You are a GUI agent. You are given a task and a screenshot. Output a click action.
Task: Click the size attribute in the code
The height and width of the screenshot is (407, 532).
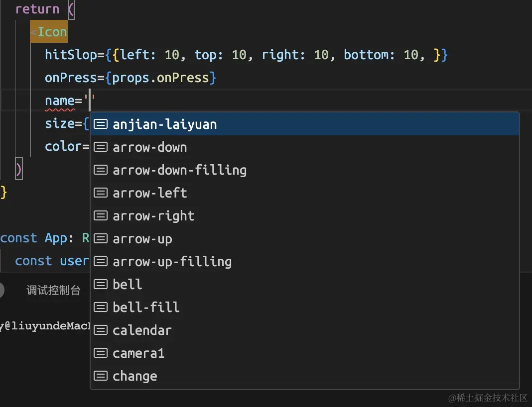tap(60, 124)
